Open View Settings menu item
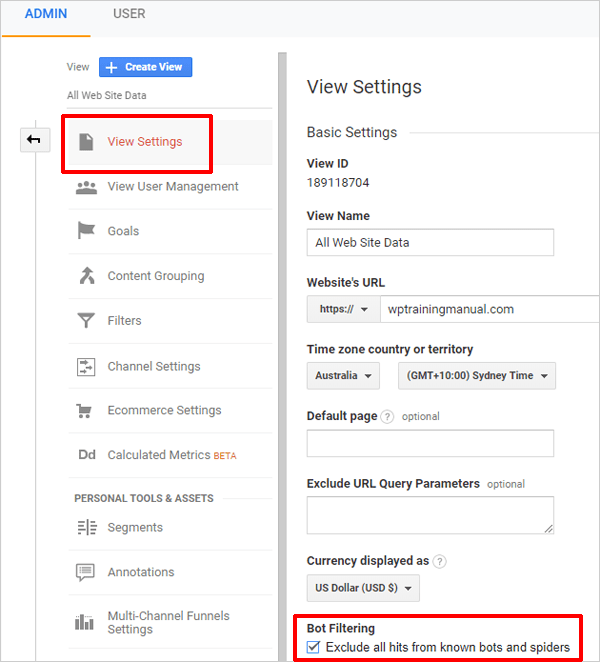The height and width of the screenshot is (662, 600). [x=171, y=142]
